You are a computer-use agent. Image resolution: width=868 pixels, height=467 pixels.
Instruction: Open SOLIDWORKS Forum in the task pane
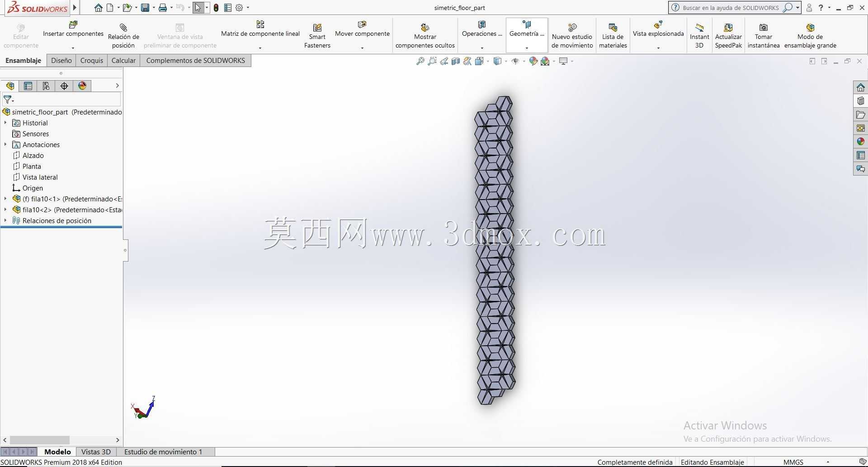860,169
